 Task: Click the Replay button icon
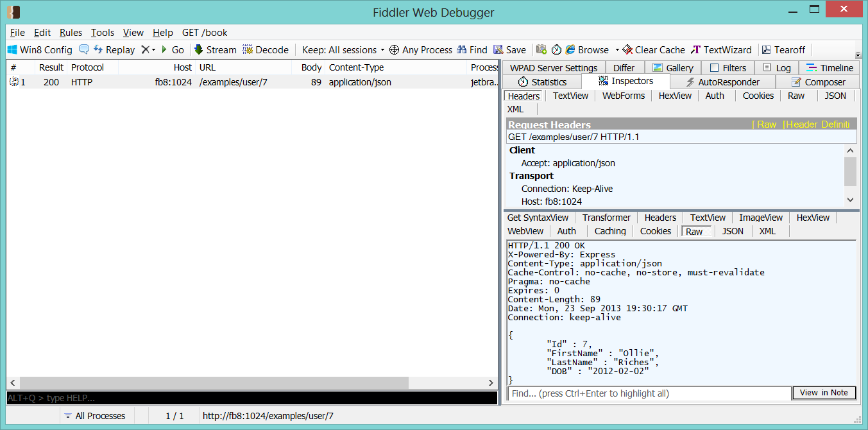pos(98,49)
